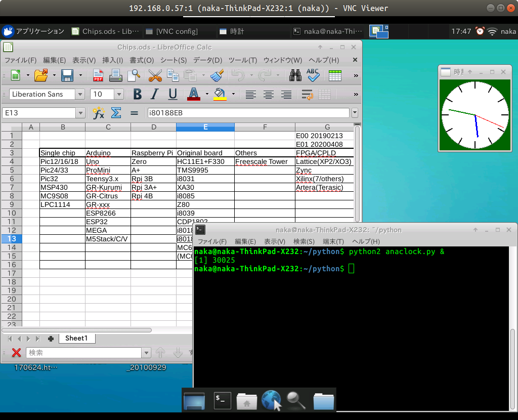Save the document with floppy icon
This screenshot has height=420, width=518.
(67, 75)
